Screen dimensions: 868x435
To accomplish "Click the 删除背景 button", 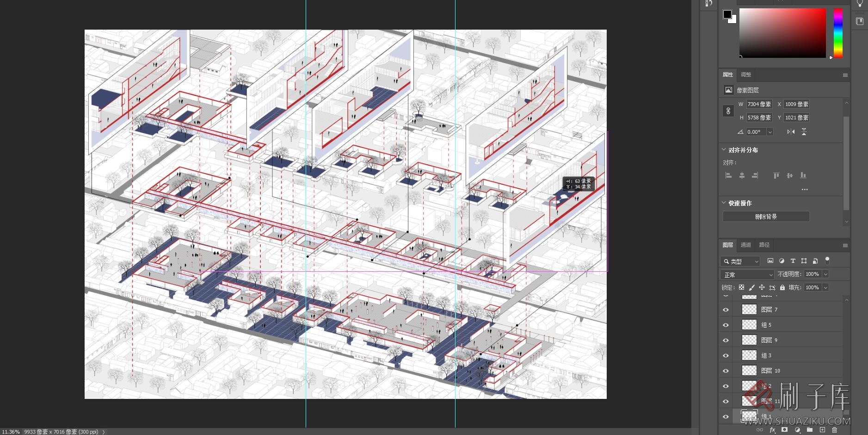I will pos(766,217).
